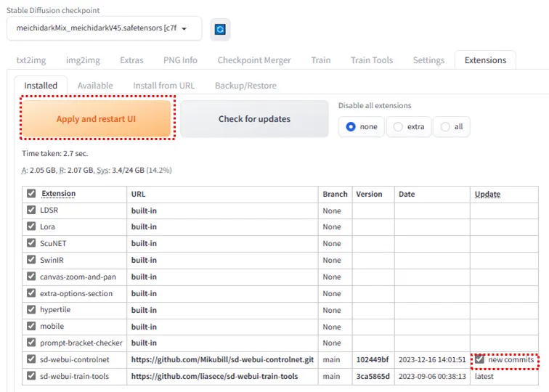Click the URL column header
Viewport: 549px width, 392px height.
tap(138, 195)
